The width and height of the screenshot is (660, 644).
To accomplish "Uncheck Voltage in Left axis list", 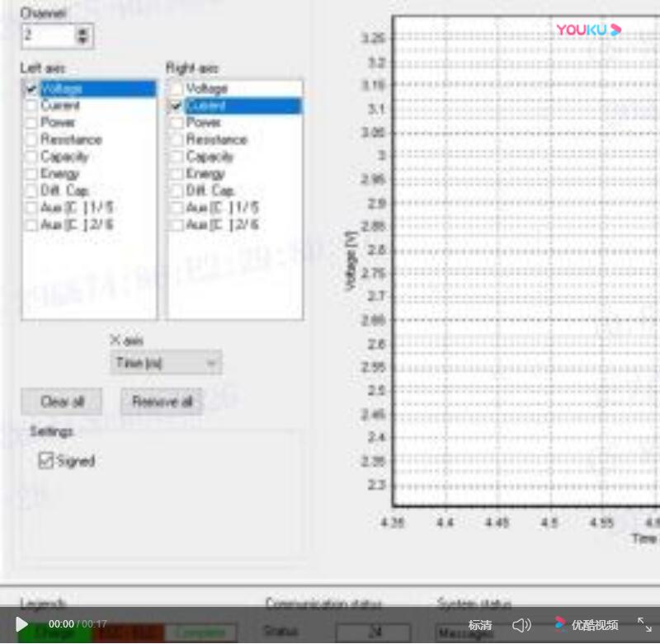I will pyautogui.click(x=31, y=88).
